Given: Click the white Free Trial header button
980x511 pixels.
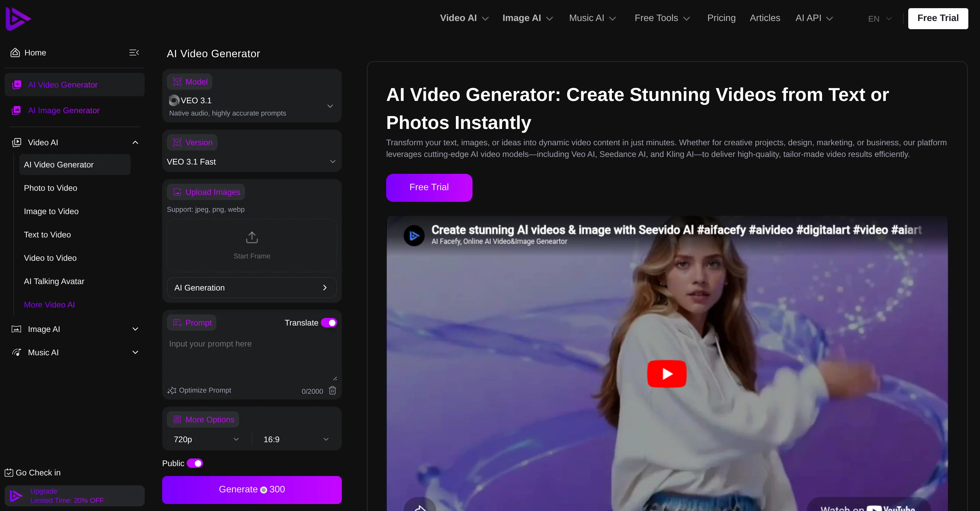Looking at the screenshot, I should (x=938, y=18).
